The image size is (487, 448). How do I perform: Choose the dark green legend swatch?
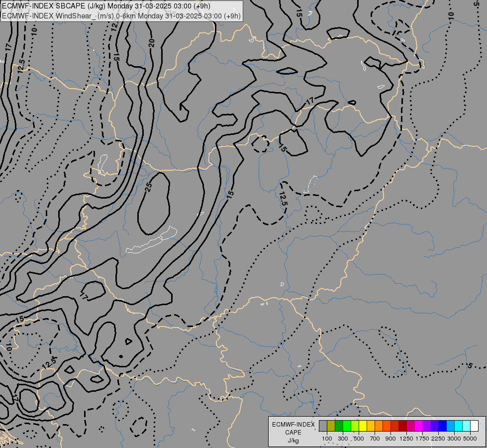339,426
